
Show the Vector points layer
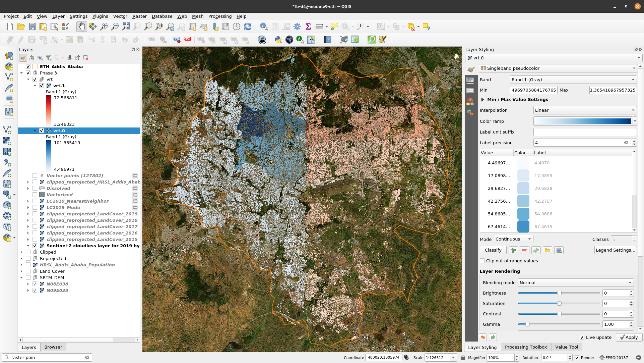click(x=35, y=175)
